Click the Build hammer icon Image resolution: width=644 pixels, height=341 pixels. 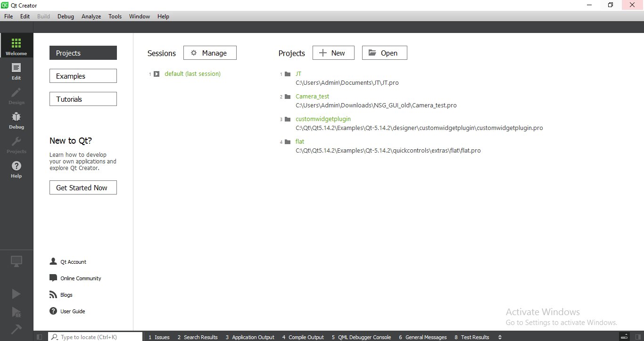pyautogui.click(x=17, y=329)
